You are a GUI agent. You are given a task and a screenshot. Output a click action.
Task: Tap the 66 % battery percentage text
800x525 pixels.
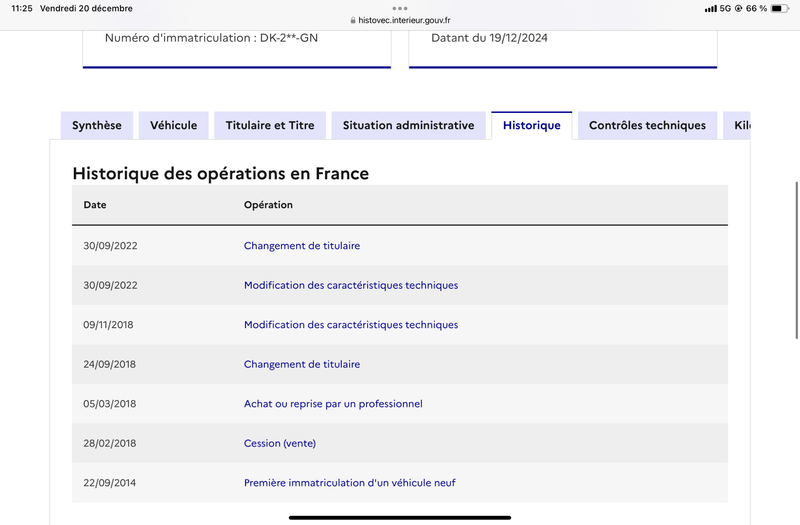coord(756,8)
